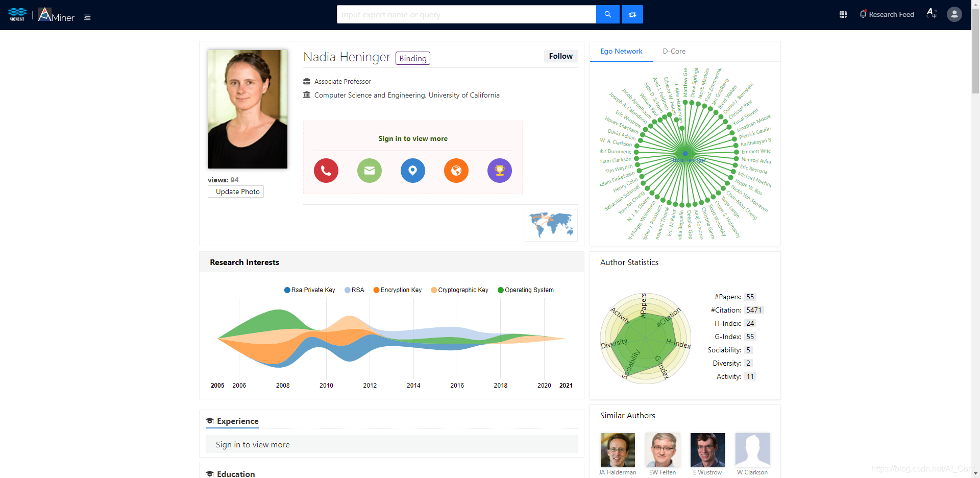This screenshot has width=980, height=478.
Task: Click the 2018 year label on the chart
Action: [501, 386]
